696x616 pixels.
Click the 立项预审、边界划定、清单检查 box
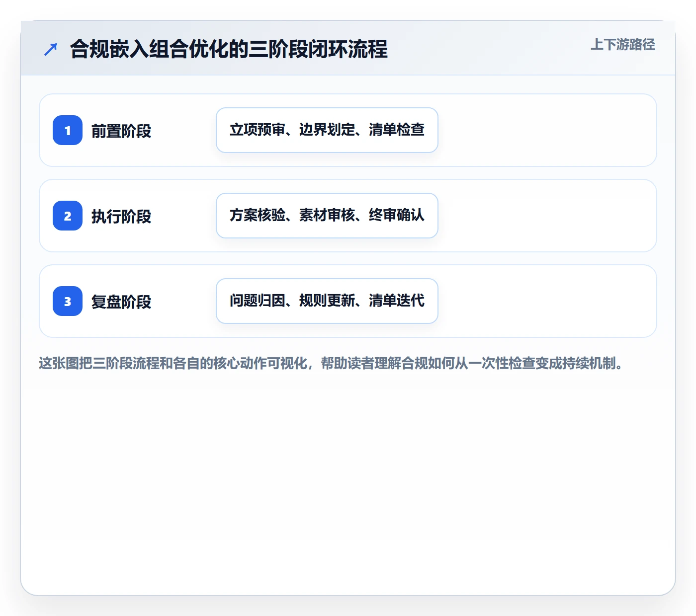(327, 130)
